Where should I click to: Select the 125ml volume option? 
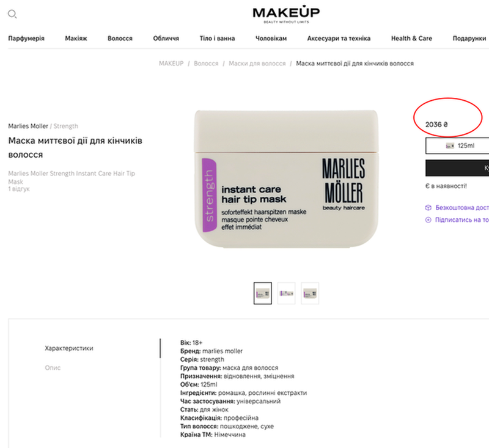(x=457, y=145)
